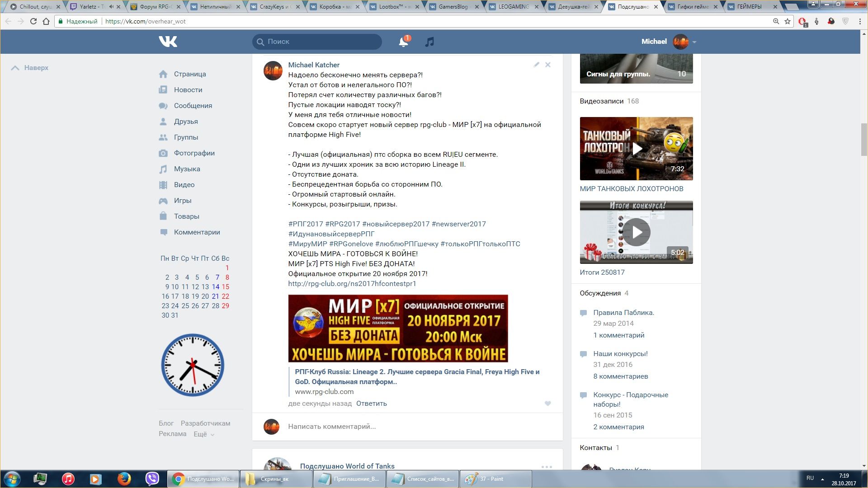Click the #newserver2017 hashtag
Image resolution: width=868 pixels, height=488 pixels.
coord(458,224)
